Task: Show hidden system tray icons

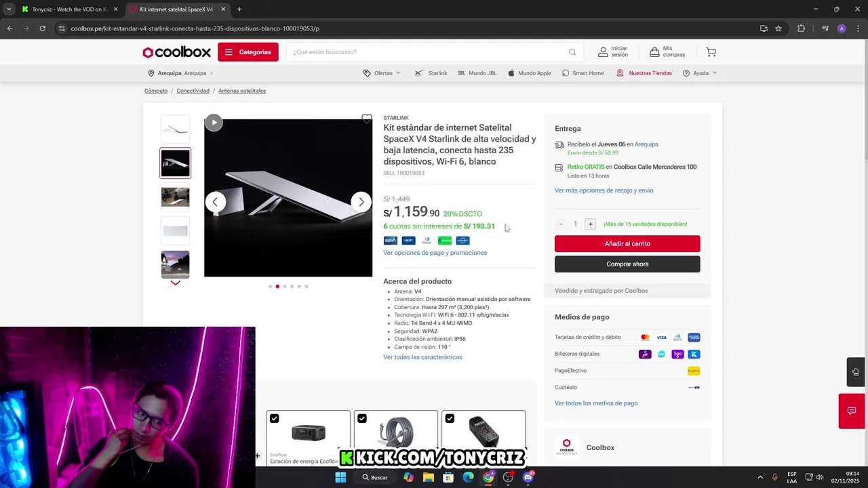Action: 759,477
